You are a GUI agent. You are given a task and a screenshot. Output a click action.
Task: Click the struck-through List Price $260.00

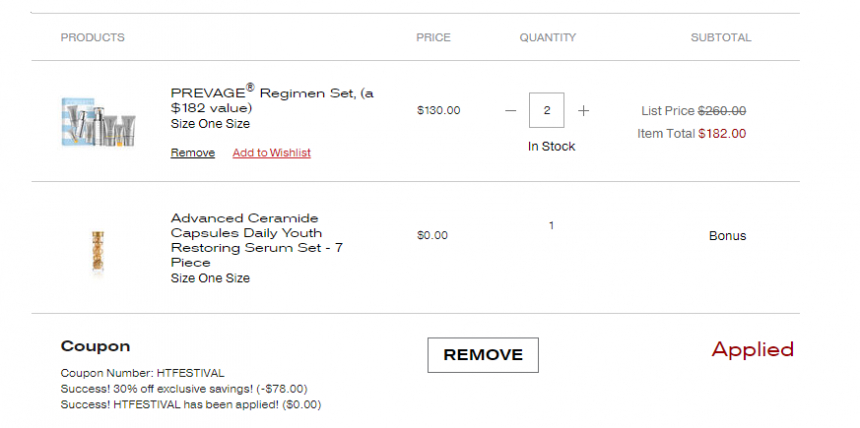point(722,111)
